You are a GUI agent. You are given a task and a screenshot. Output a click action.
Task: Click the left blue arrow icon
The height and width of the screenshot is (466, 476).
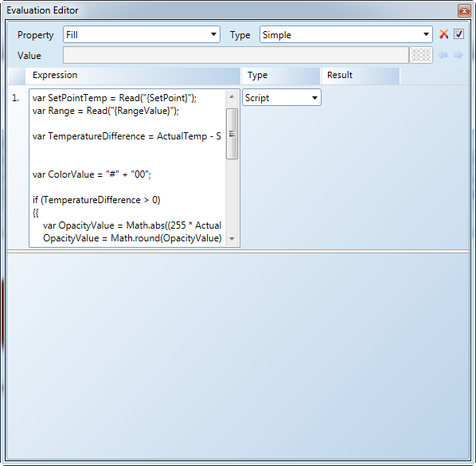tap(443, 55)
